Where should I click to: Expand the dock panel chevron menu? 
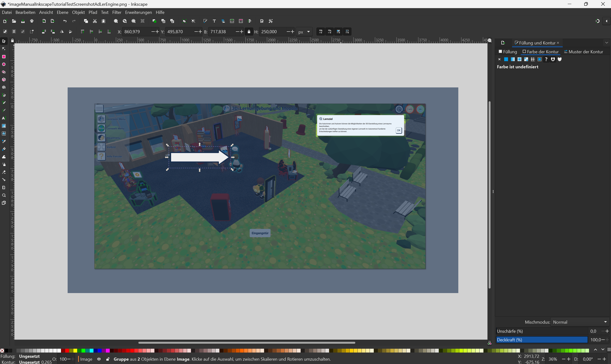pos(607,43)
